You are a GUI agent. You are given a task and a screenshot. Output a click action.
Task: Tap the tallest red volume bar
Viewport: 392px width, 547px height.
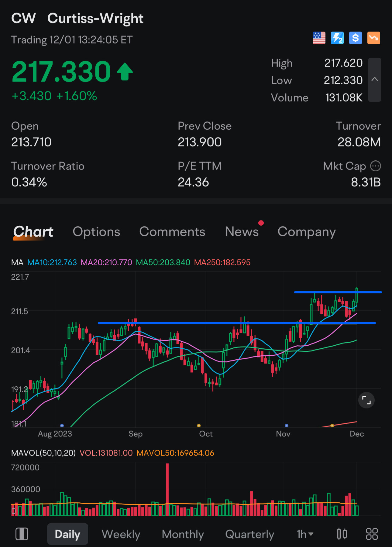pyautogui.click(x=167, y=489)
